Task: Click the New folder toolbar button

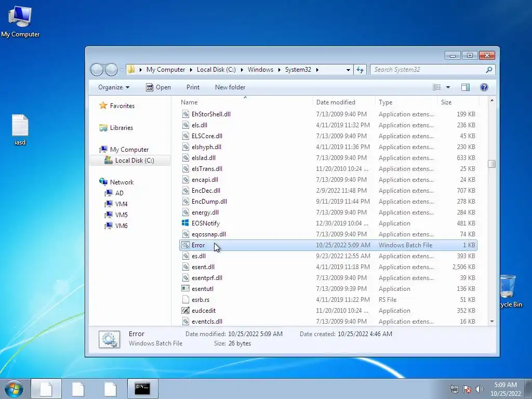Action: pos(230,87)
